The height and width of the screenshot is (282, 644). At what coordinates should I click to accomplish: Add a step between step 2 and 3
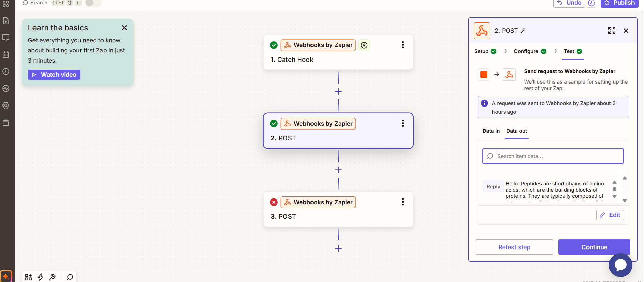click(338, 170)
